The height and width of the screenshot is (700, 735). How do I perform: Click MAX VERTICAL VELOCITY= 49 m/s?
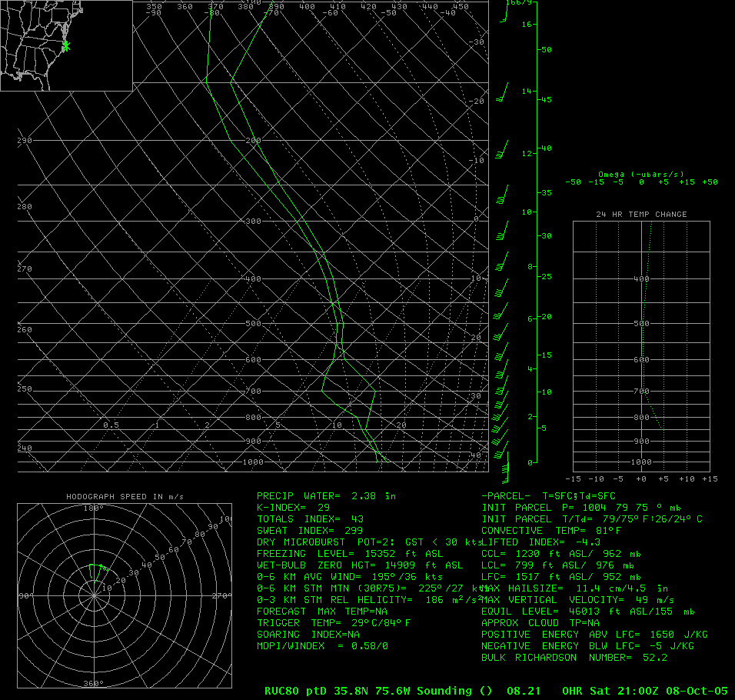[578, 600]
